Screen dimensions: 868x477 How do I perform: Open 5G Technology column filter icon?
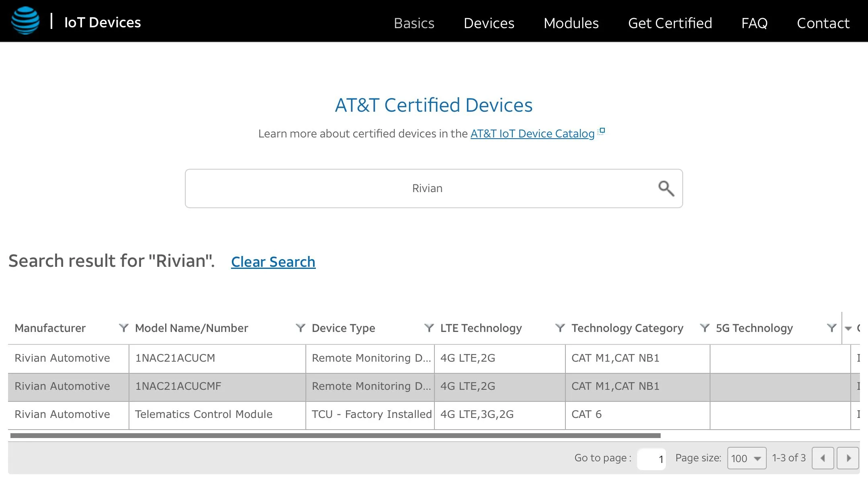click(831, 328)
